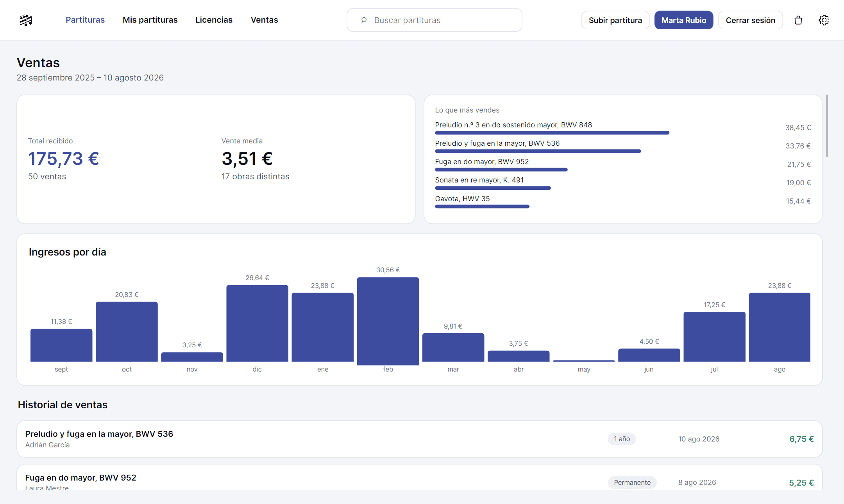This screenshot has width=844, height=504.
Task: Switch to Licencias page
Action: click(x=214, y=20)
